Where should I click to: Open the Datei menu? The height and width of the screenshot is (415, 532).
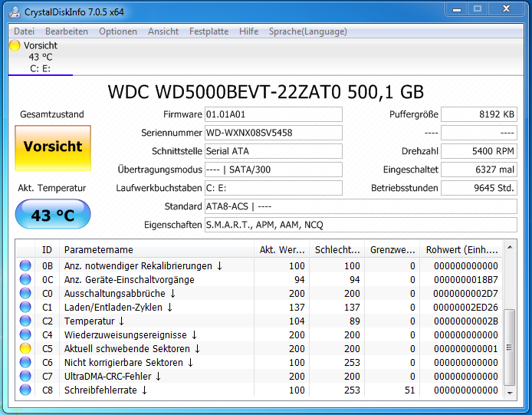pos(24,31)
